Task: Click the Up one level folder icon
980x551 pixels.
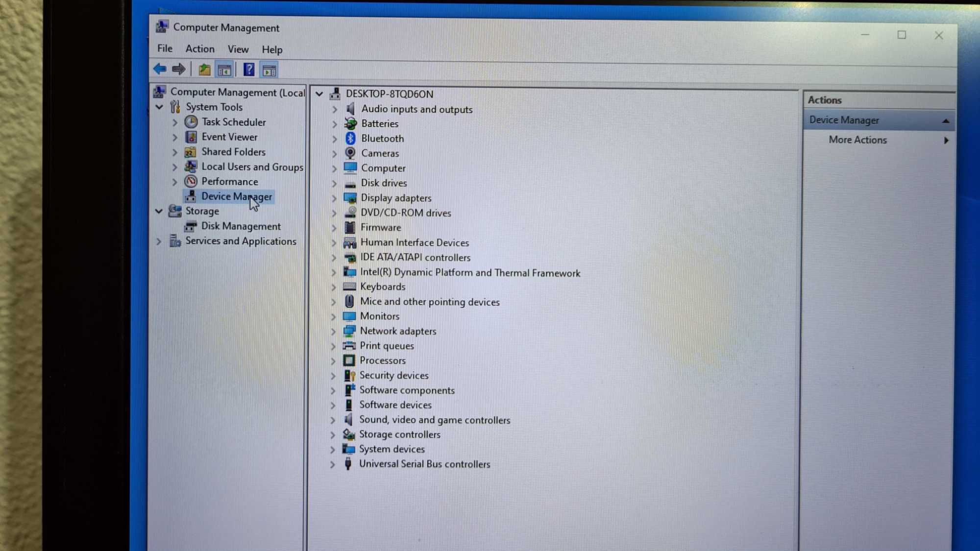Action: tap(204, 70)
